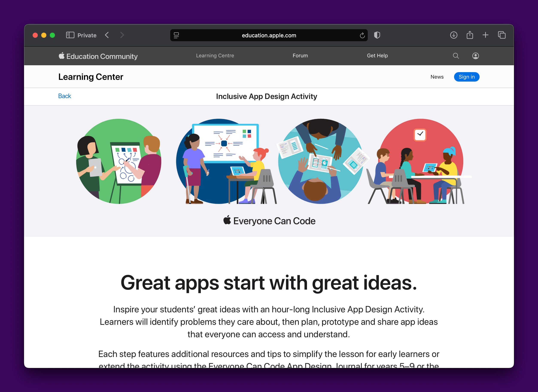The width and height of the screenshot is (538, 392).
Task: Click the back navigation arrow
Action: (x=107, y=35)
